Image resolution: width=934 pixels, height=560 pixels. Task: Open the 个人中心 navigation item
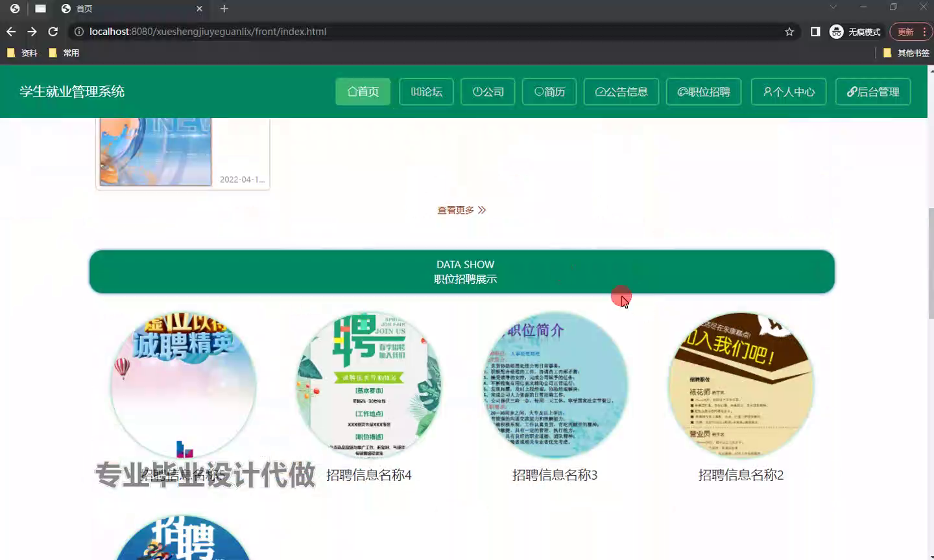[789, 91]
